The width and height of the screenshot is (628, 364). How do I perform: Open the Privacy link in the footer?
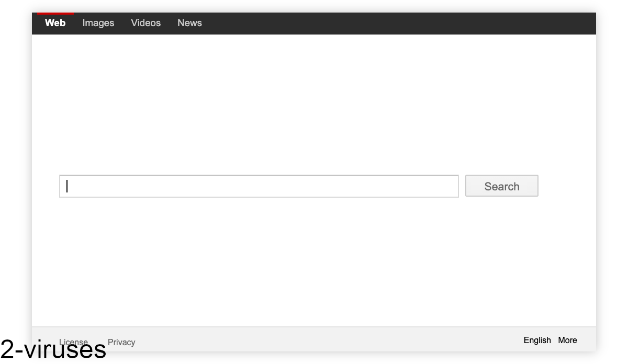[121, 342]
